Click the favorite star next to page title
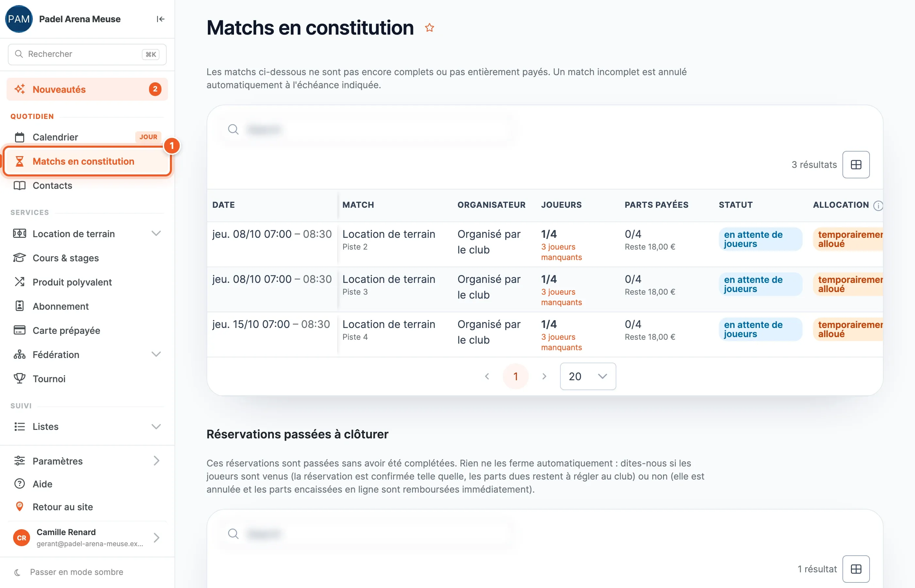 [430, 27]
